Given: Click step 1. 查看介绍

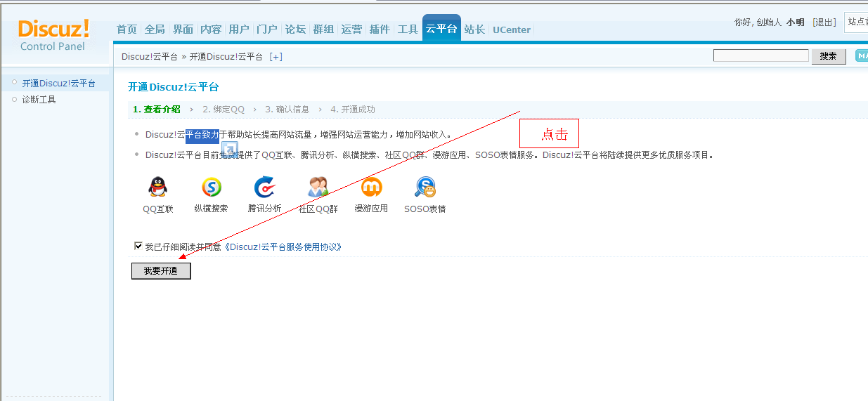Looking at the screenshot, I should 157,110.
